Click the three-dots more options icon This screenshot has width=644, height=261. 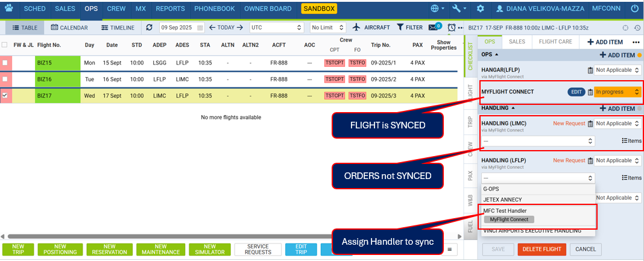tap(636, 42)
